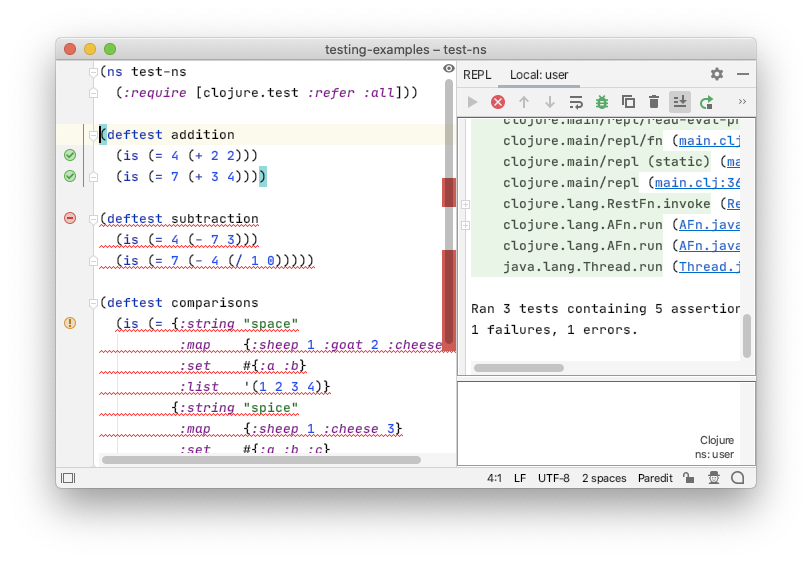
Task: Click fold-end marker on the (/ 1 0) line
Action: 93,261
